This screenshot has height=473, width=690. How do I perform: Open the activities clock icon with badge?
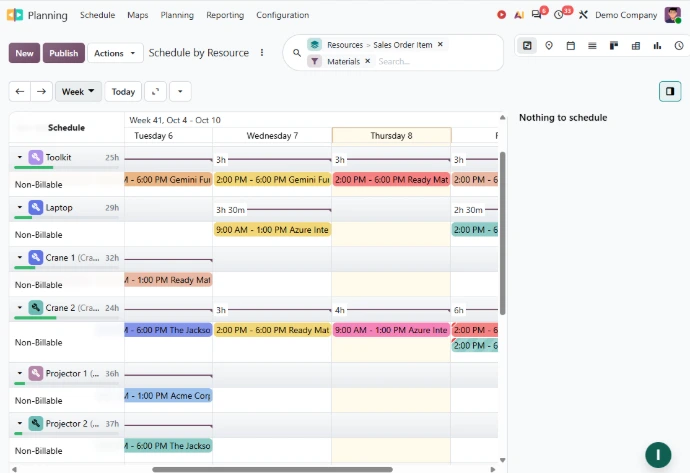(558, 15)
